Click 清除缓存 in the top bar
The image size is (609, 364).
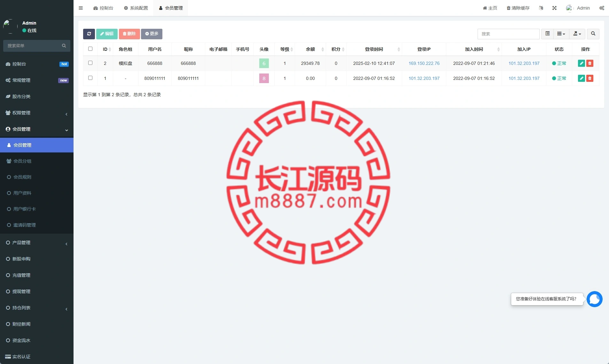click(518, 8)
